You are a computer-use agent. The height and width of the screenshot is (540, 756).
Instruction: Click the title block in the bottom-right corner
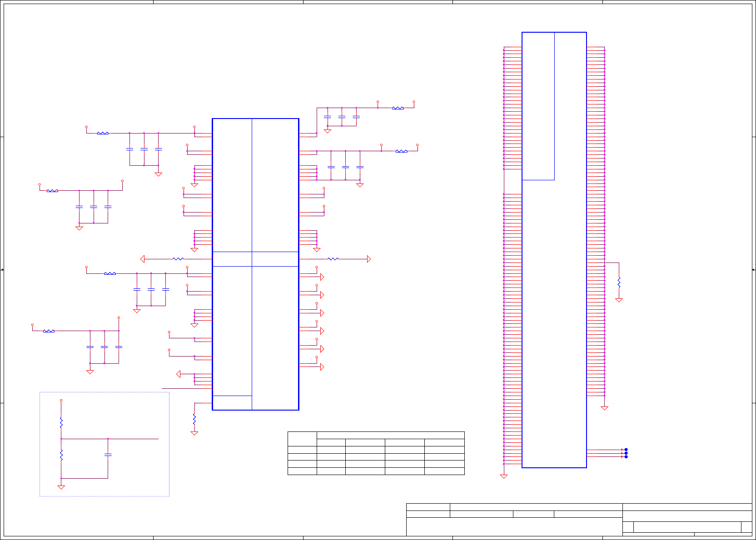tap(579, 520)
